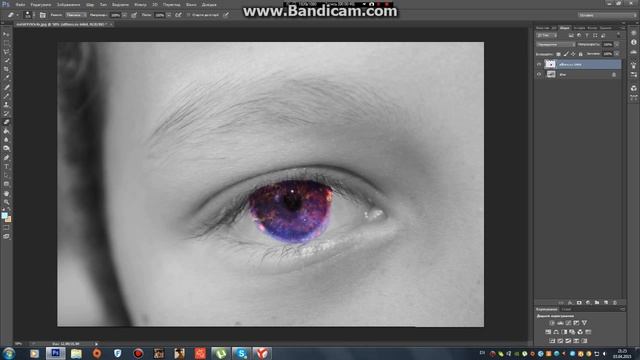The width and height of the screenshot is (640, 360).
Task: Create new adjustment layer from Layers footer
Action: coord(588,303)
